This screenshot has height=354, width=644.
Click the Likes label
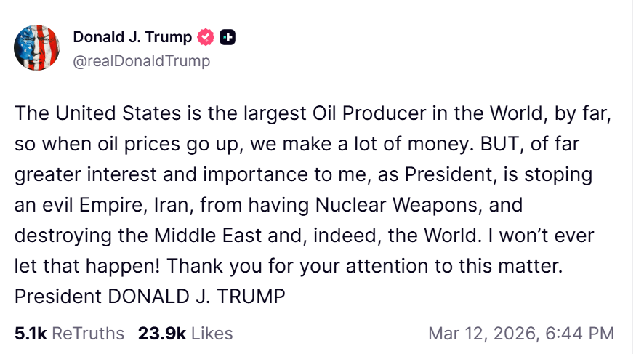[x=212, y=334]
